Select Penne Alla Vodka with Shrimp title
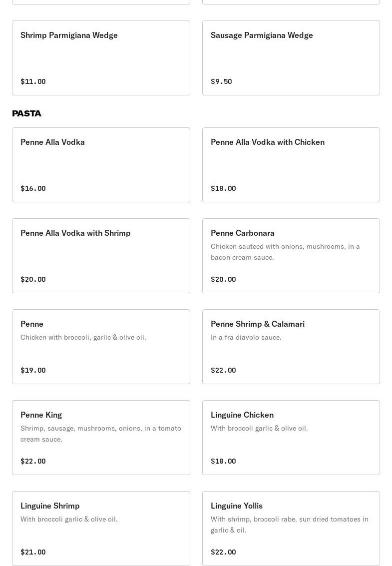This screenshot has height=566, width=392. pyautogui.click(x=75, y=233)
